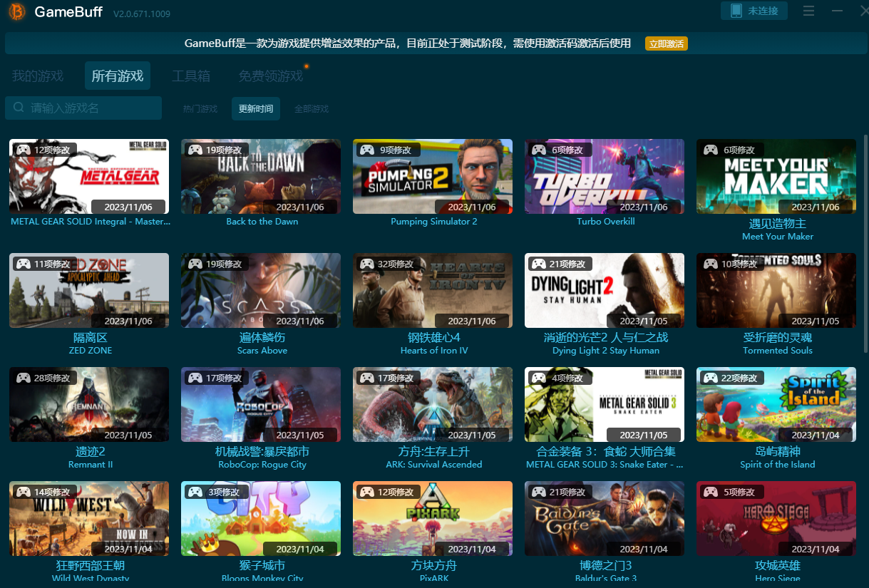Open the Scars Above cover image

[x=261, y=290]
